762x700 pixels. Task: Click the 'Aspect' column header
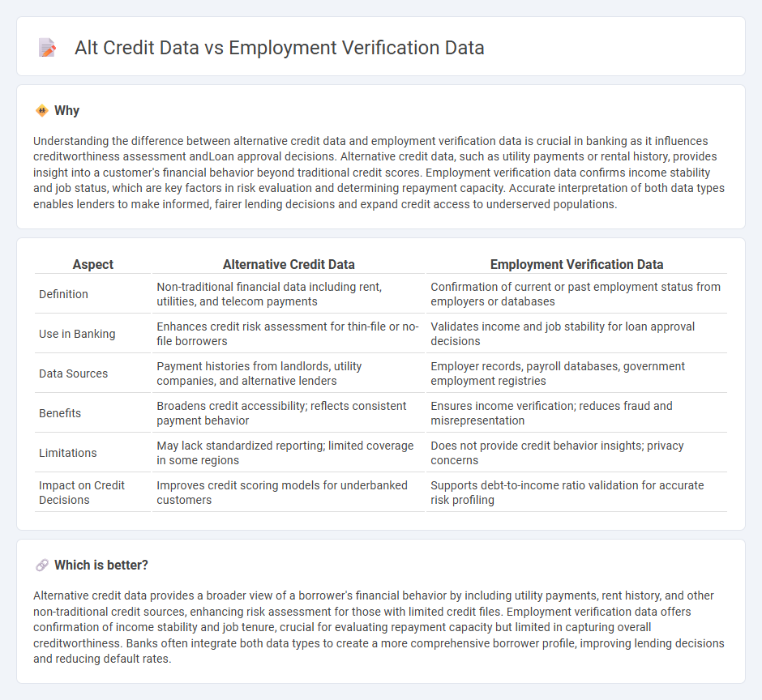(93, 264)
